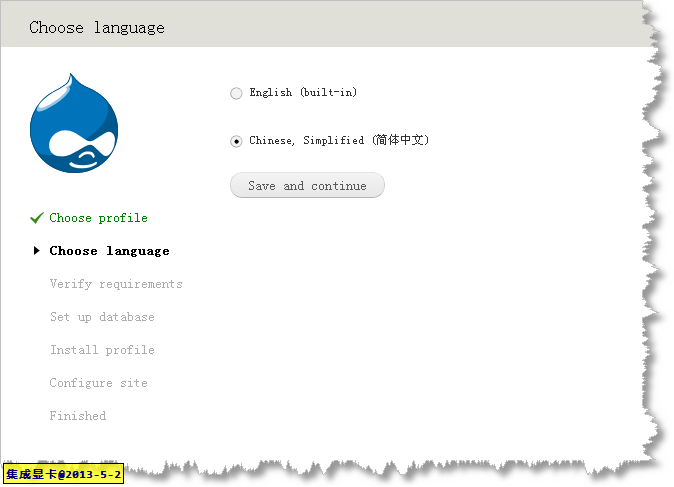674x487 pixels.
Task: Click the Install profile step
Action: (102, 350)
